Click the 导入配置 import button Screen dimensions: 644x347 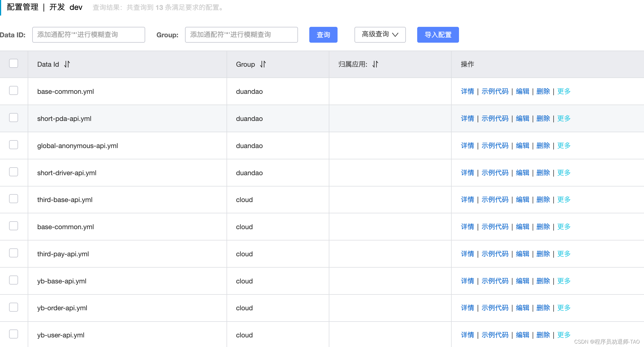click(438, 35)
